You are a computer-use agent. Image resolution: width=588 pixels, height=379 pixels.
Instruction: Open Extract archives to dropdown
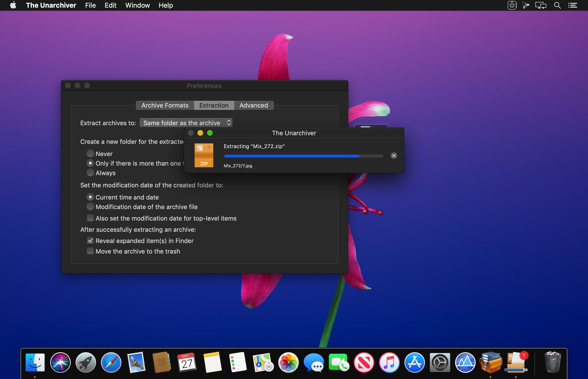coord(186,123)
